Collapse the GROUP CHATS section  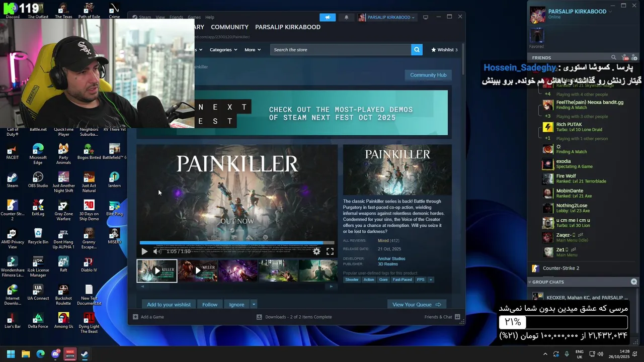pos(530,282)
